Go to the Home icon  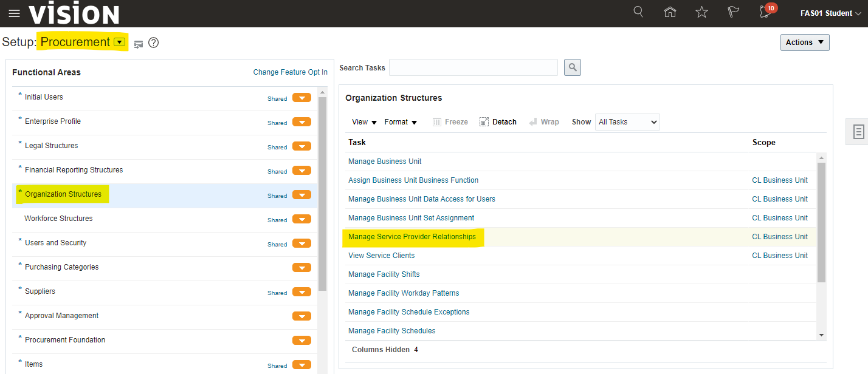[x=670, y=12]
